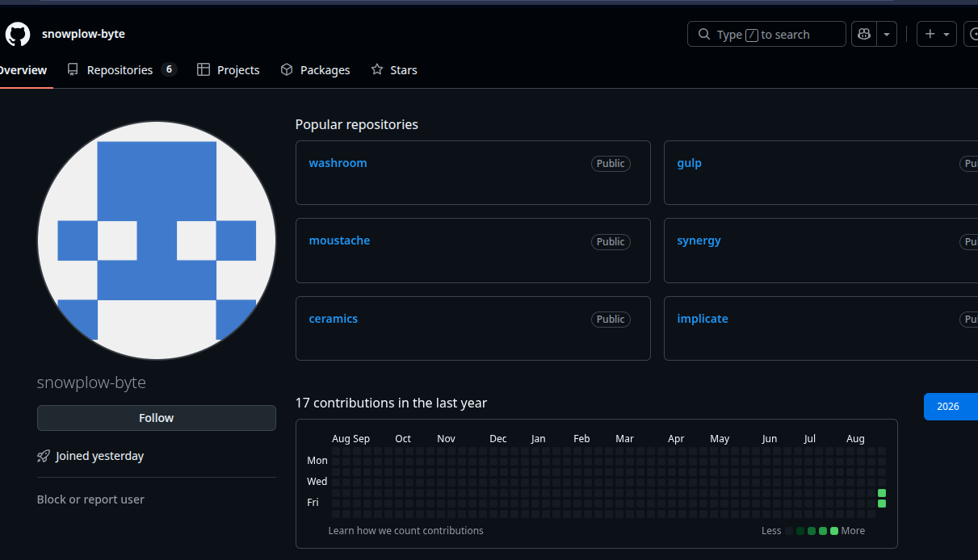The width and height of the screenshot is (978, 560).
Task: Click 'Learn how we count contributions' link
Action: (x=405, y=531)
